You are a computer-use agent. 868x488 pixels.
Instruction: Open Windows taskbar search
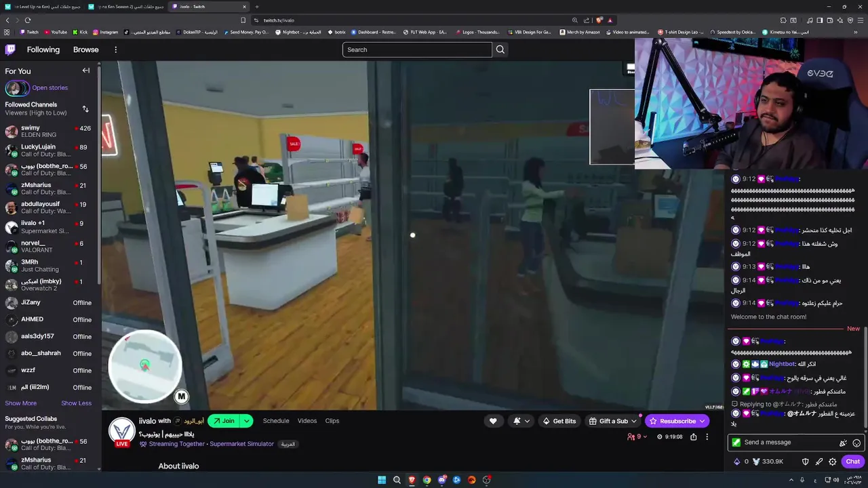[397, 480]
